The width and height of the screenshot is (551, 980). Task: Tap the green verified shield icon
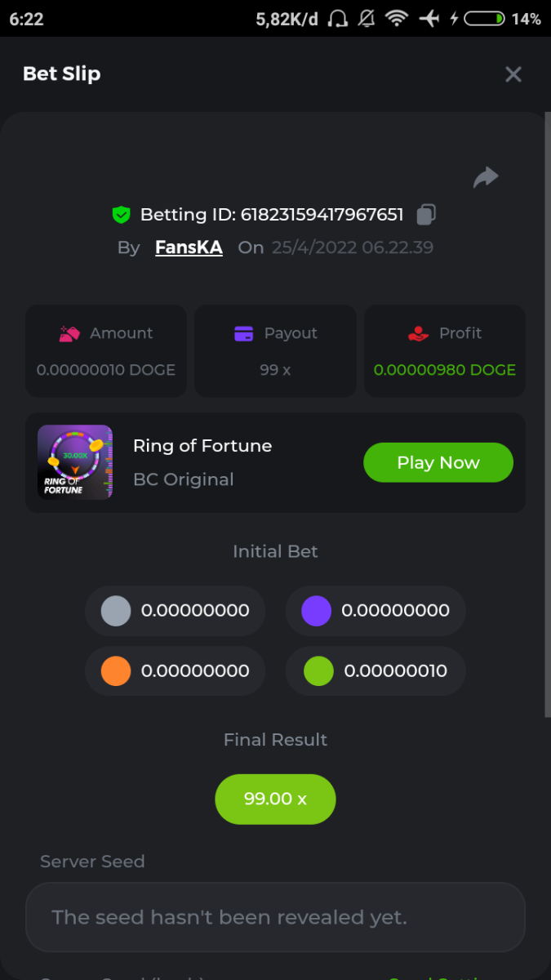click(x=122, y=215)
